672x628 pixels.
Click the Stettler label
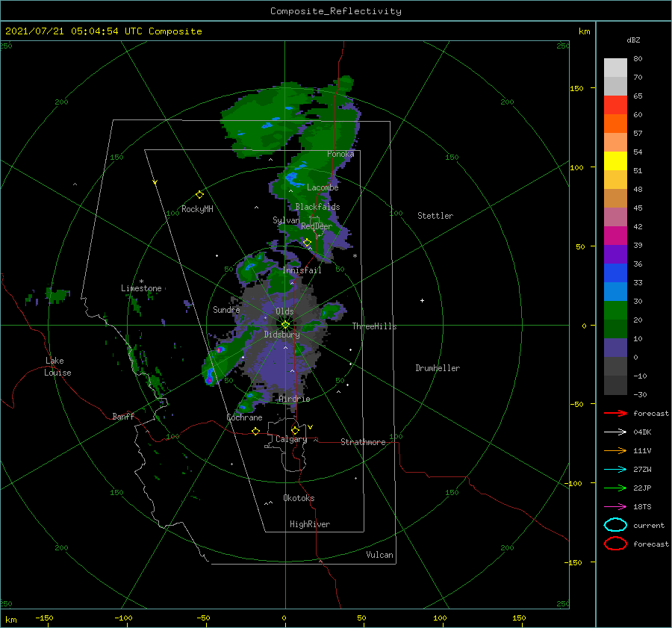pos(435,216)
